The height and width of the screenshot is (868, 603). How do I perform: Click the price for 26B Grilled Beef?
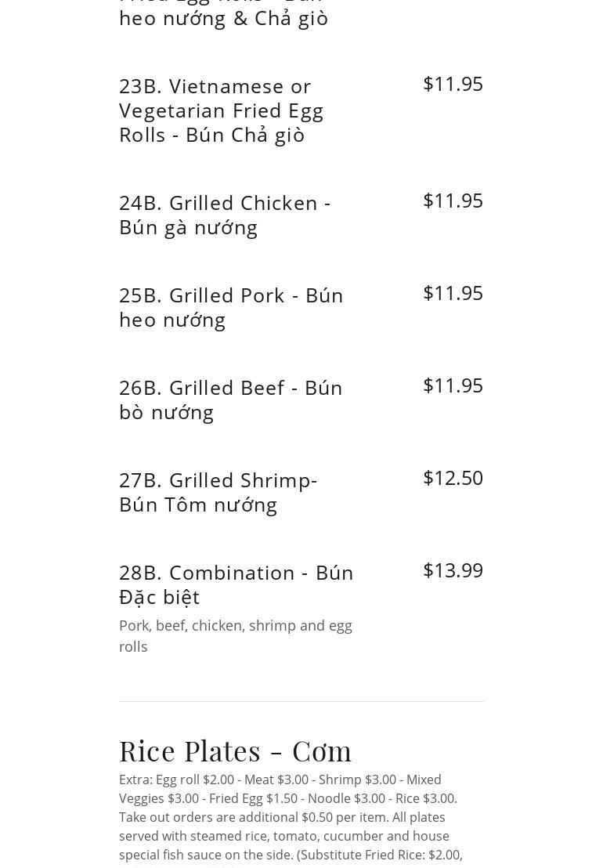click(453, 385)
